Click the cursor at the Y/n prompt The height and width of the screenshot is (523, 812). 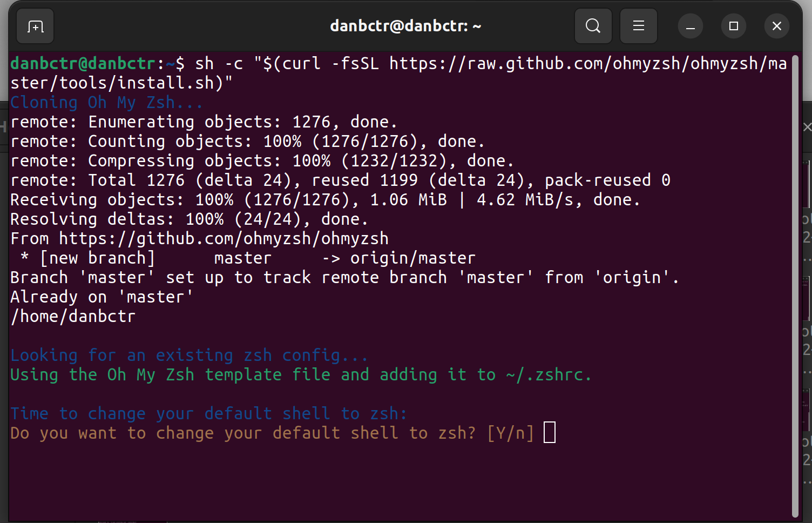click(x=550, y=432)
